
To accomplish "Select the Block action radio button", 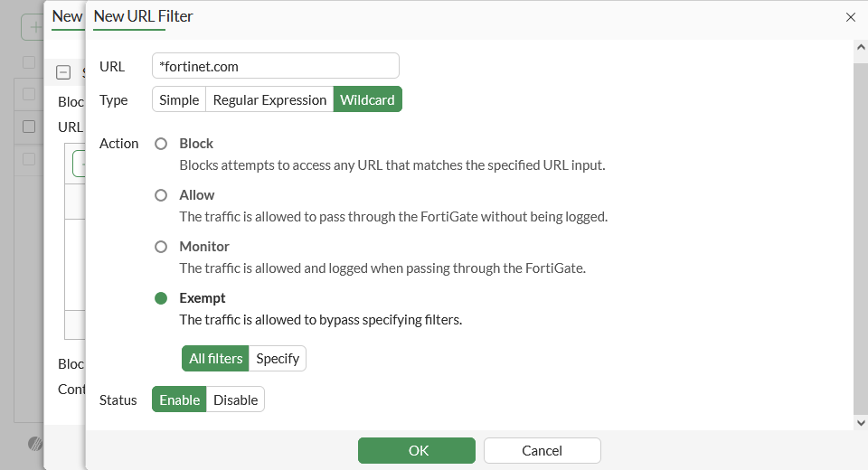I will (161, 144).
